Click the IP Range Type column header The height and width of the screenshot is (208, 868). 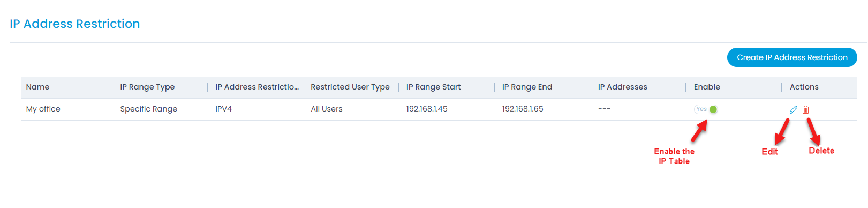click(147, 87)
